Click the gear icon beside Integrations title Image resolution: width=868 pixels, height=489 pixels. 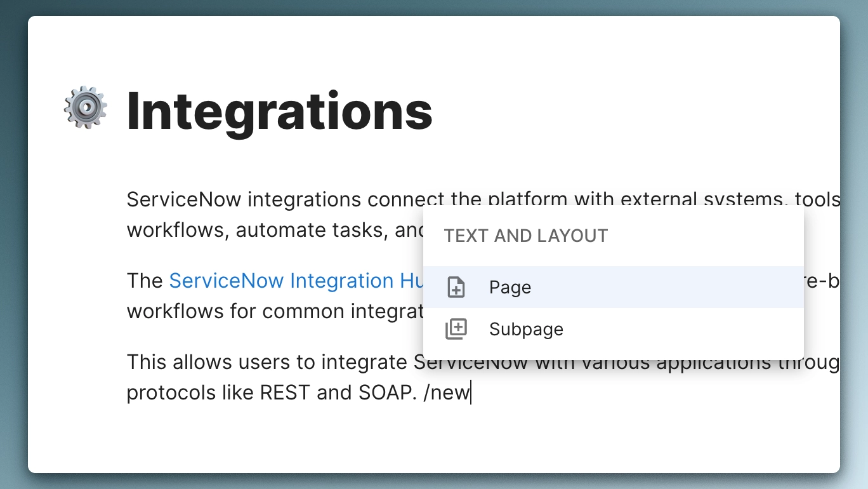click(x=86, y=109)
